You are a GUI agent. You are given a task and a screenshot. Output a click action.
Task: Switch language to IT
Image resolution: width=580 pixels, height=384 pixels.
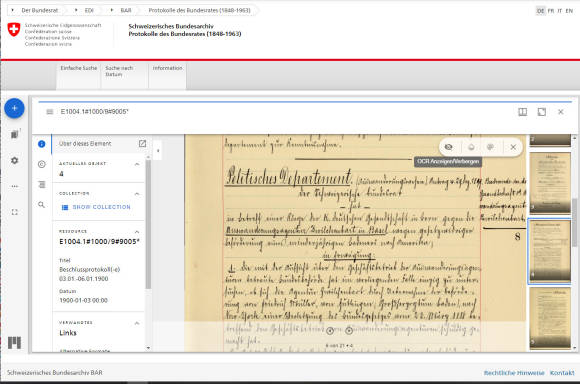pyautogui.click(x=560, y=11)
